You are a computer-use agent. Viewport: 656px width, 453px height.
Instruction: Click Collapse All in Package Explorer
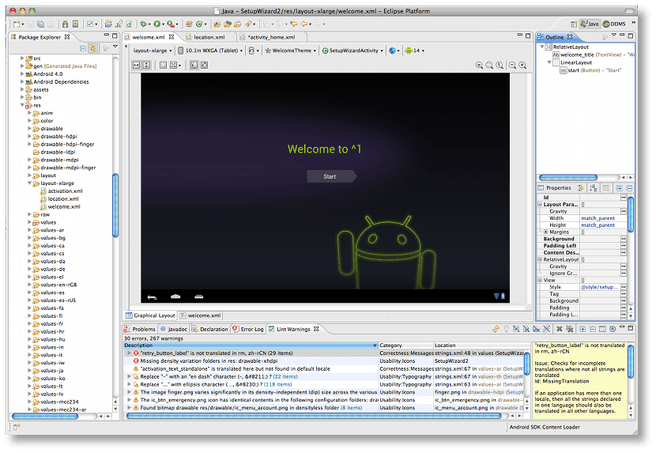tap(83, 49)
